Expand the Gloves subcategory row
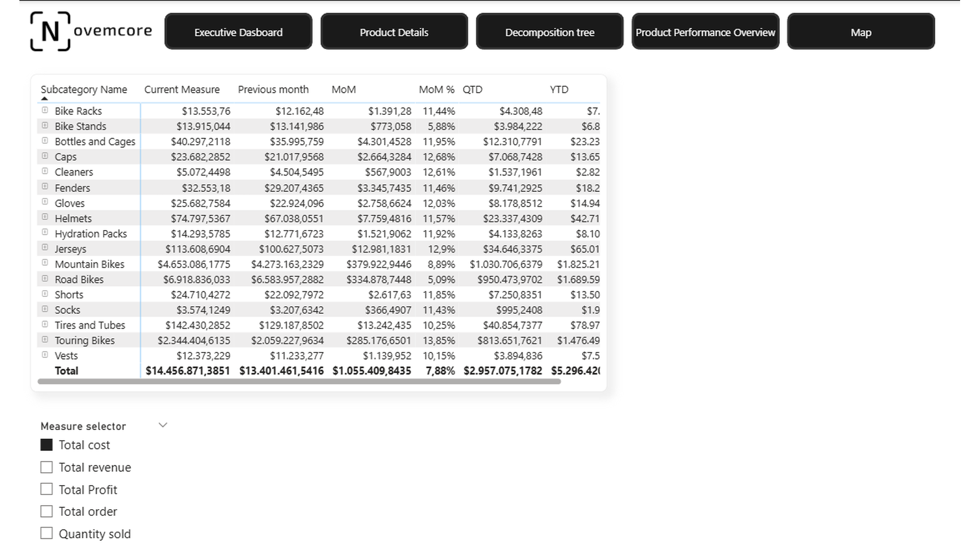This screenshot has height=551, width=980. pos(45,202)
